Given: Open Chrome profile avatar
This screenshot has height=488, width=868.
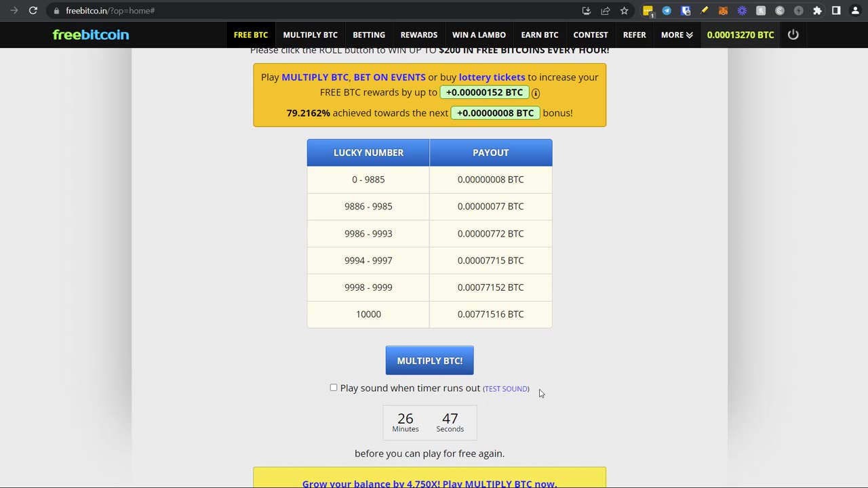Looking at the screenshot, I should [855, 11].
